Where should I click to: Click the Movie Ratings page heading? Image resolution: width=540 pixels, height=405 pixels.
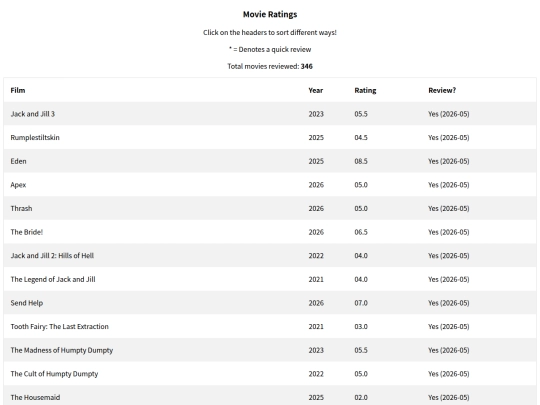tap(270, 14)
